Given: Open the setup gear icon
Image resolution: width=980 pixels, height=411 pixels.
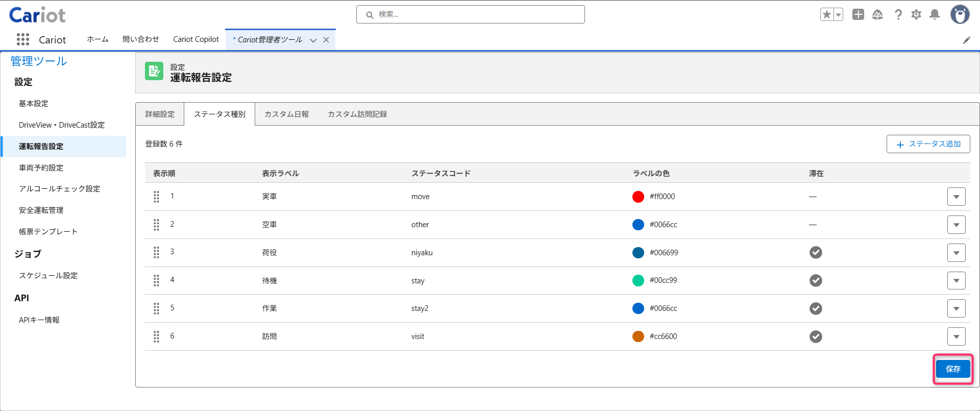Looking at the screenshot, I should click(916, 14).
